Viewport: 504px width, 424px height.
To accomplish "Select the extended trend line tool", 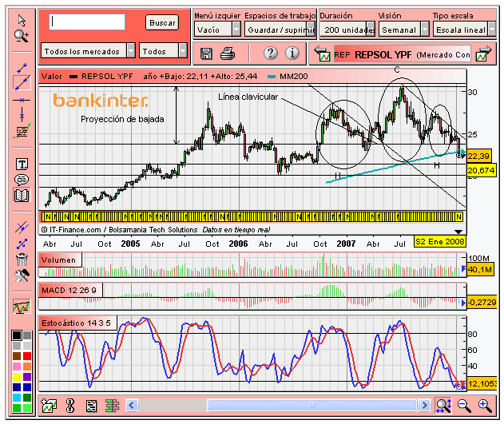I will pos(22,83).
